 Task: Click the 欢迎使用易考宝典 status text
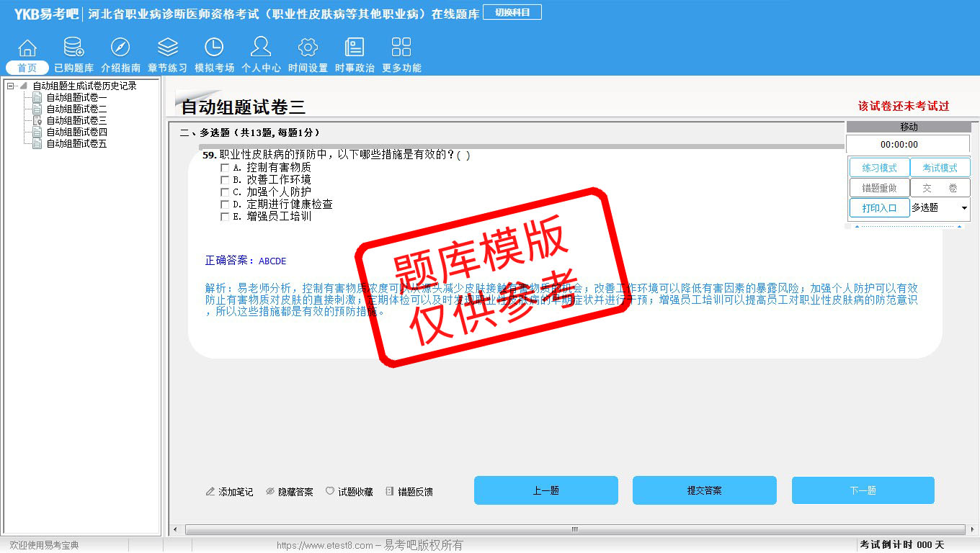pos(44,545)
